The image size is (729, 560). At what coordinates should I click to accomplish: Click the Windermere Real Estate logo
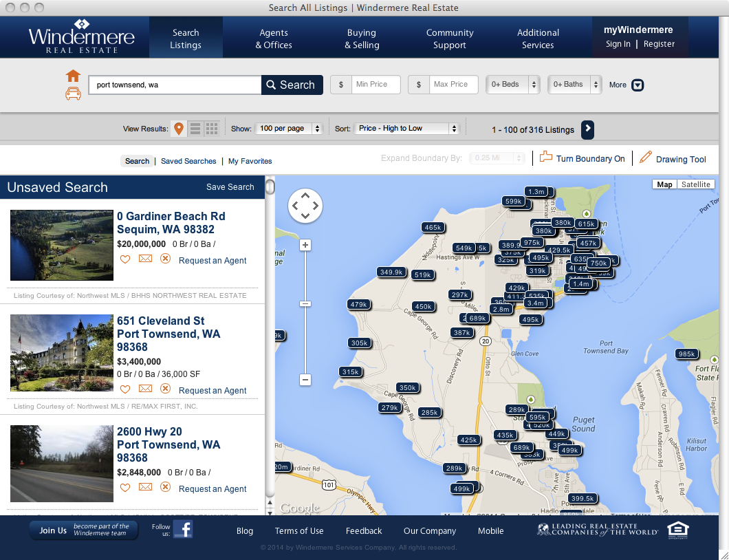tap(81, 36)
